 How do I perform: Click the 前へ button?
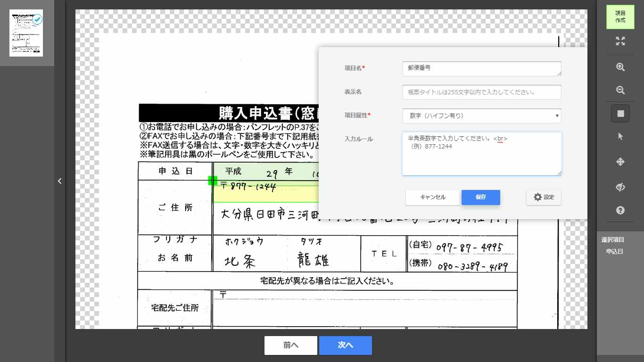(x=290, y=346)
